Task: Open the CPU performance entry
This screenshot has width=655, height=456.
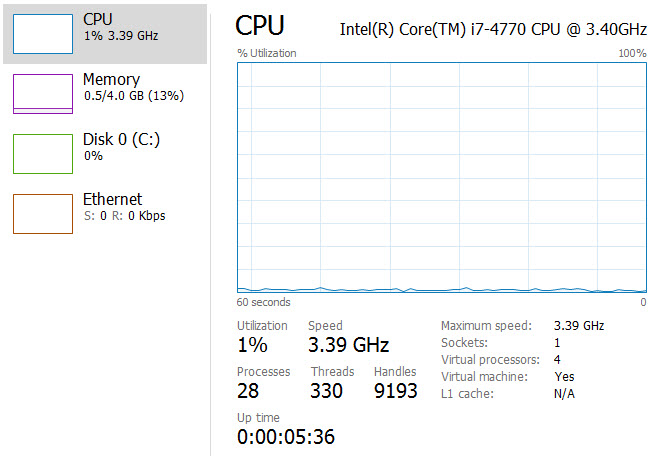Action: click(120, 27)
